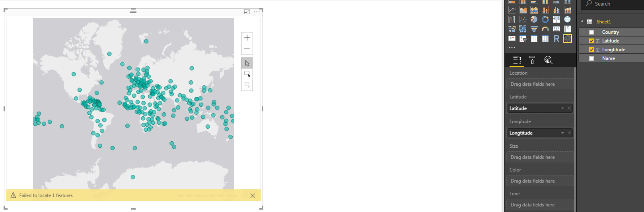Image resolution: width=644 pixels, height=212 pixels.
Task: Click the Size drag data fields well
Action: (540, 157)
